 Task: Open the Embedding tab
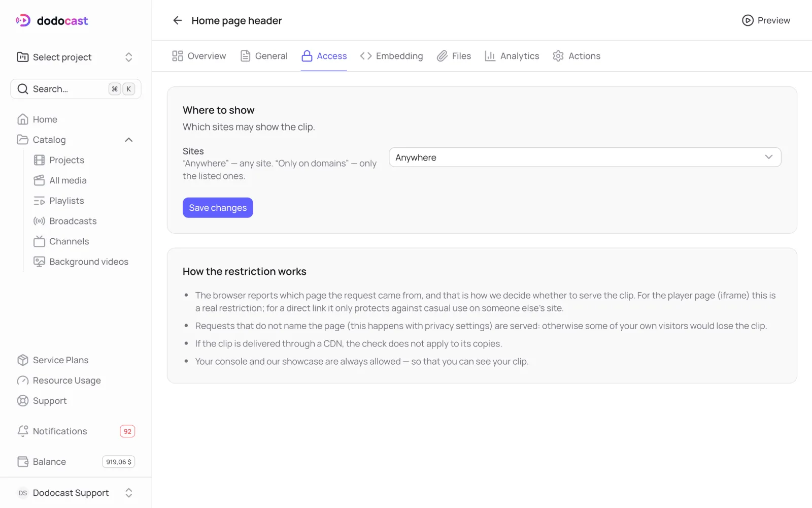pyautogui.click(x=391, y=56)
